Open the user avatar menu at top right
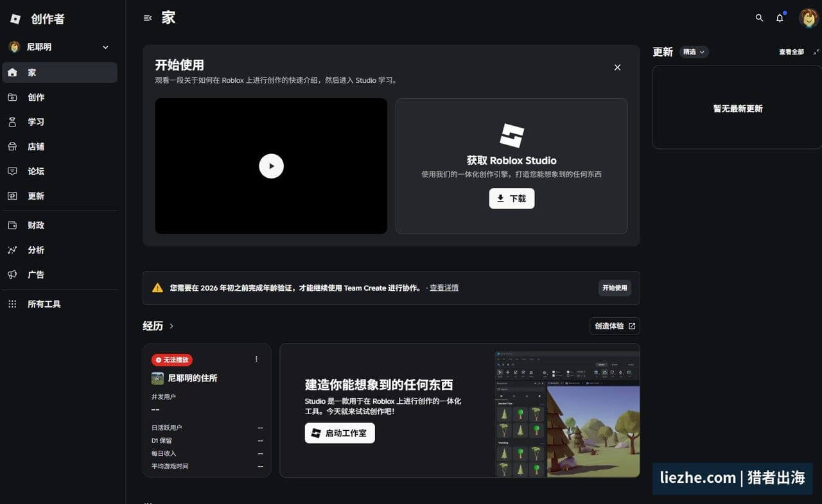 tap(809, 18)
